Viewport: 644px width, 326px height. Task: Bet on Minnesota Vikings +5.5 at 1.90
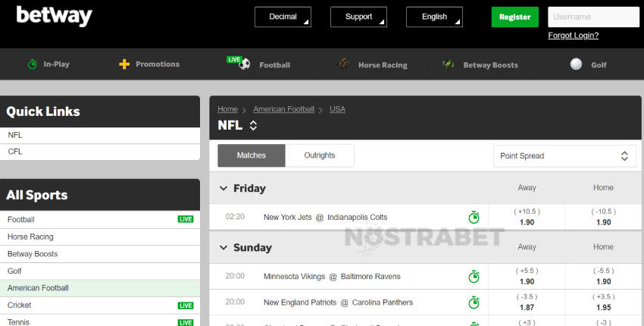pos(527,276)
